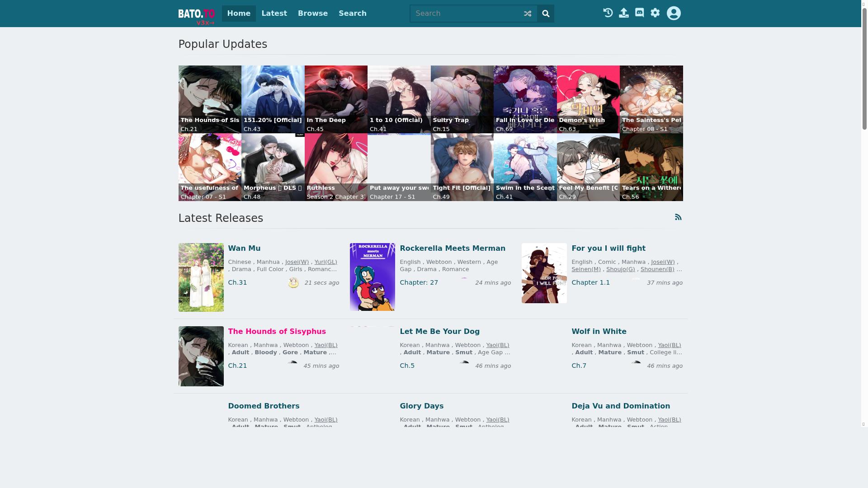Click the BATO.TO logo
This screenshot has width=868, height=488.
196,15
